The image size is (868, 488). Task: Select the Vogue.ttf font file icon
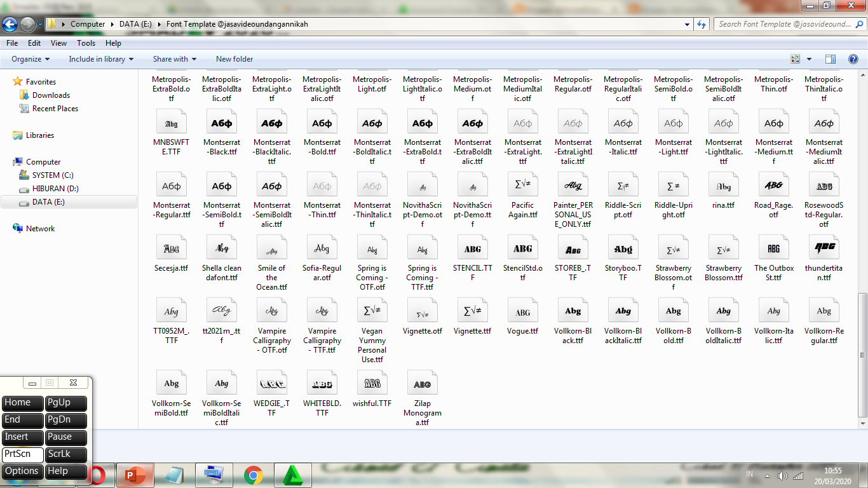pyautogui.click(x=523, y=311)
